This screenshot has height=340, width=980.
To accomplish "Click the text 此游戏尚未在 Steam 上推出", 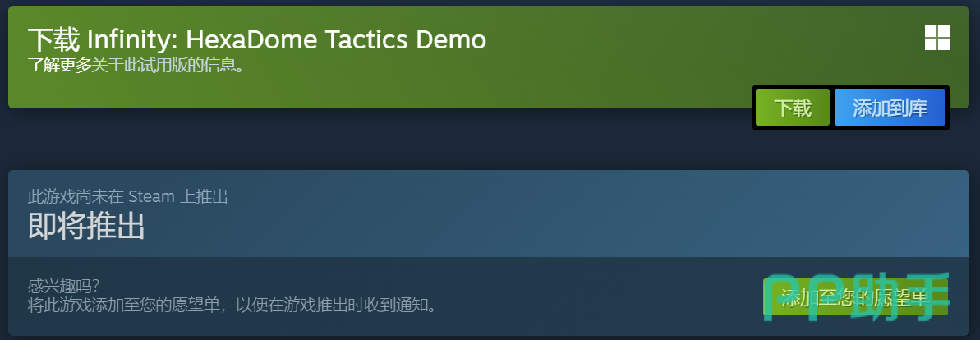I will 127,197.
